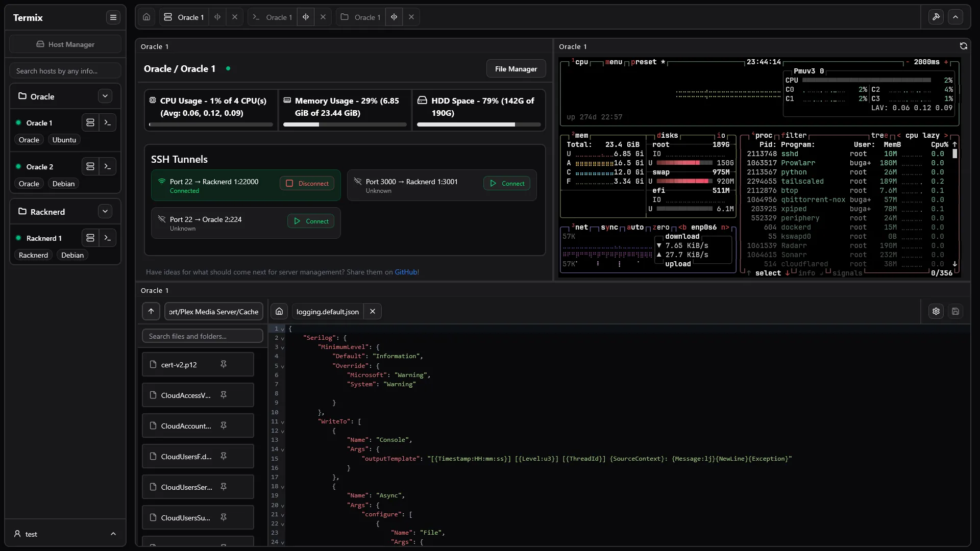
Task: Open the tools hammer icon in top bar
Action: click(x=936, y=17)
